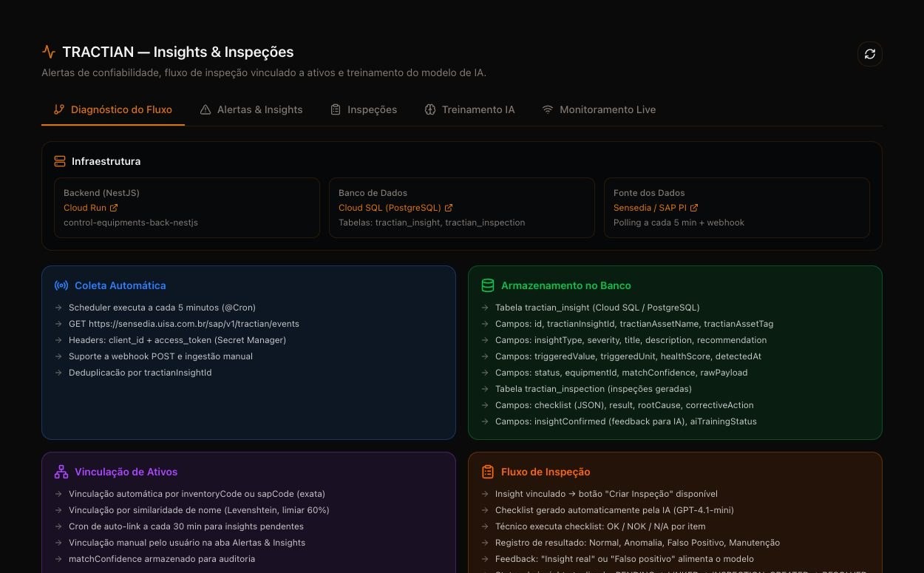The height and width of the screenshot is (573, 924).
Task: Click 'Scheduler executa a cada 5 minutos' line
Action: (162, 308)
